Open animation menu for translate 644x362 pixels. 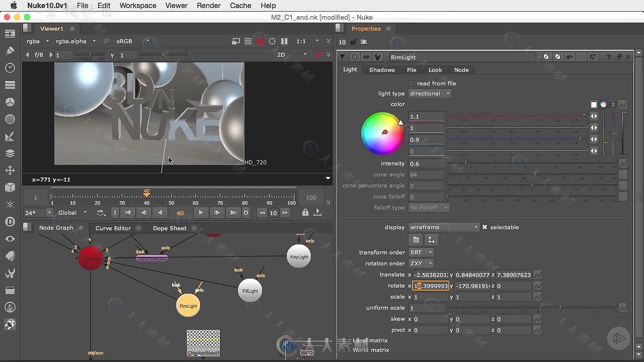[x=537, y=275]
